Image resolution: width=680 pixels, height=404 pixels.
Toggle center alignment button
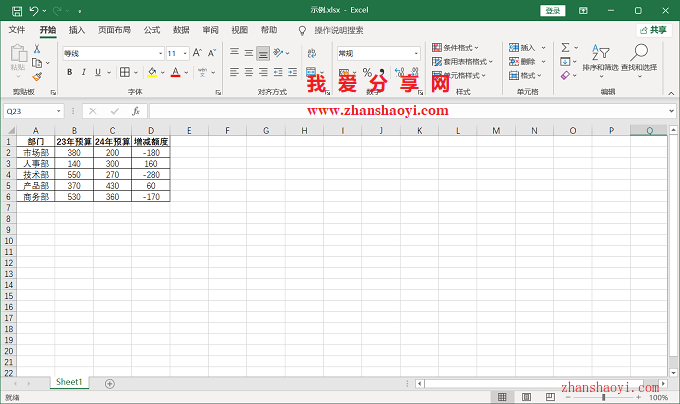(248, 72)
